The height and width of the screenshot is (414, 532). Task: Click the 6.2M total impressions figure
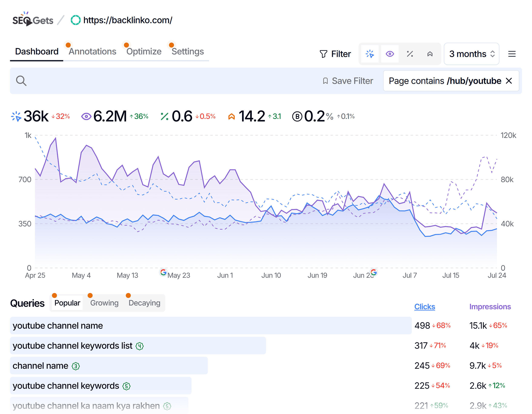(110, 116)
